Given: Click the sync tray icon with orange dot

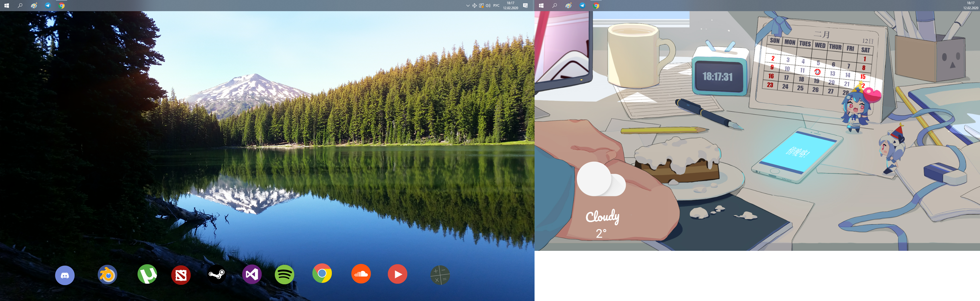Looking at the screenshot, I should [481, 6].
